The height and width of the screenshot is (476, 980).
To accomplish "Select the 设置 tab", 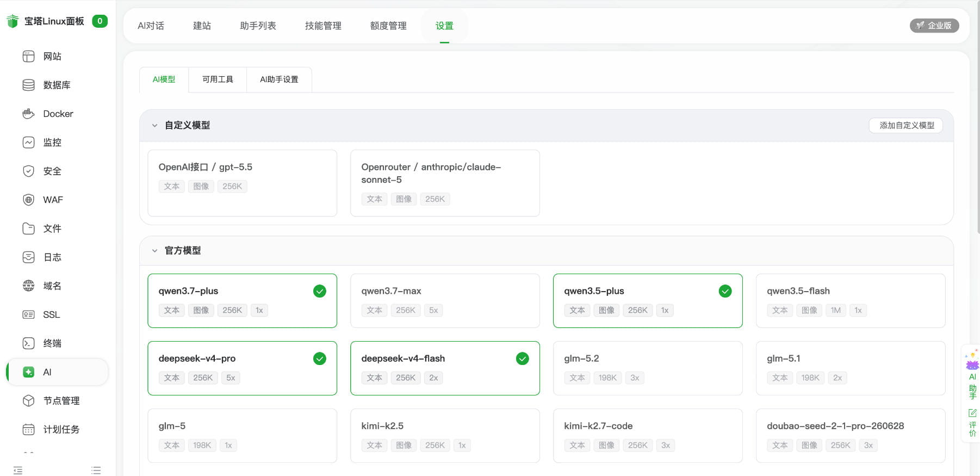I will 444,26.
